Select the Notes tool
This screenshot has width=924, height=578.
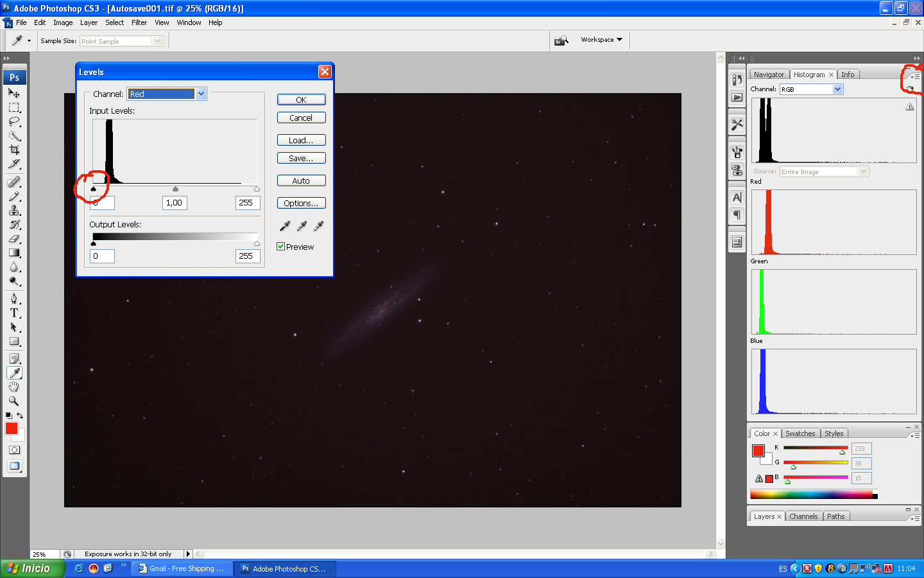[x=14, y=358]
